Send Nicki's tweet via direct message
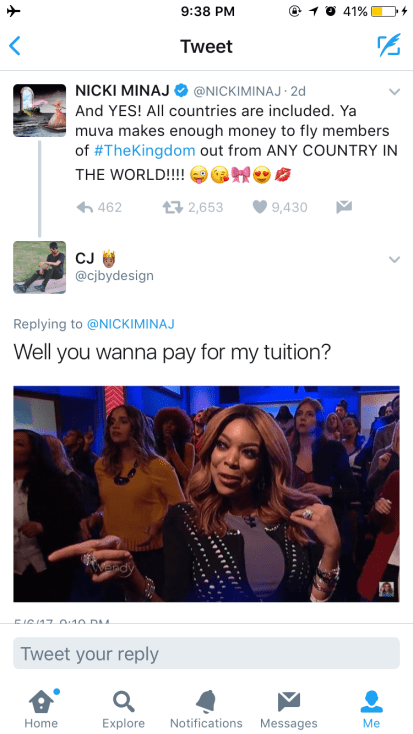 coord(344,207)
